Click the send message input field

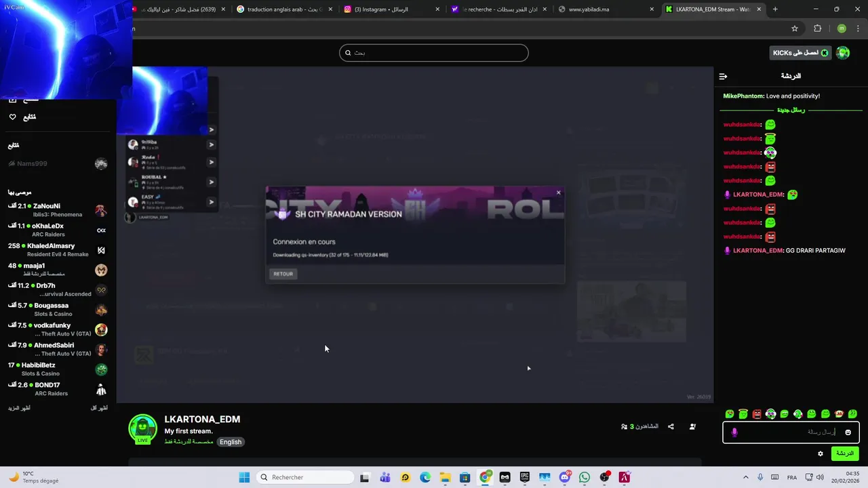coord(791,432)
